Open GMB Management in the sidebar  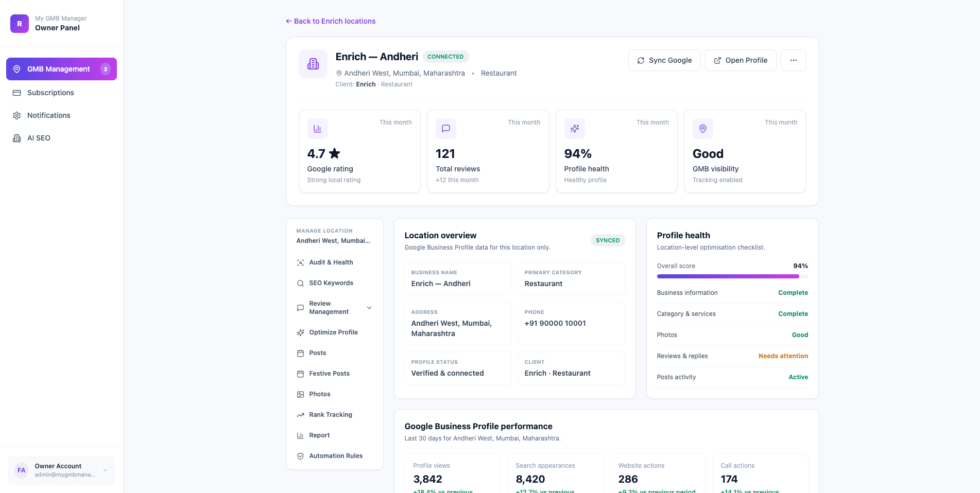click(x=61, y=69)
